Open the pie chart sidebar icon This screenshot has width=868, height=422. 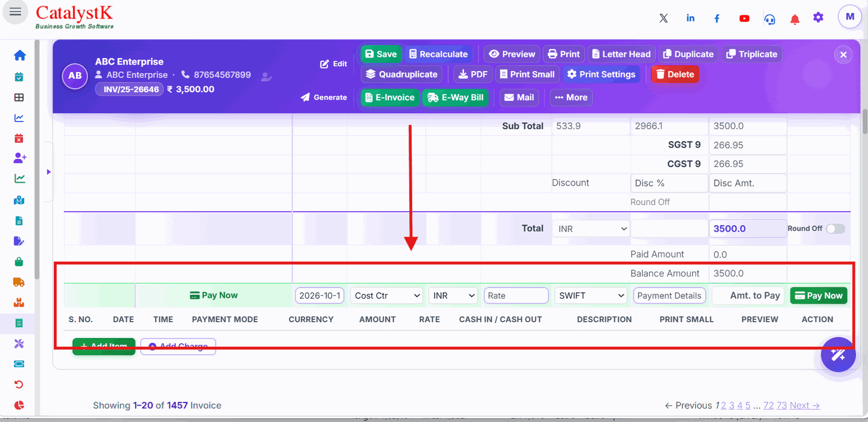pos(19,405)
